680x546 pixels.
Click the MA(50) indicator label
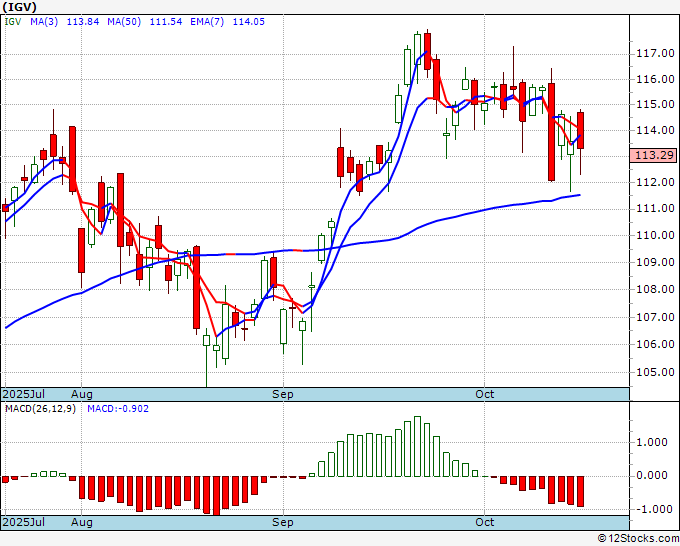(124, 22)
